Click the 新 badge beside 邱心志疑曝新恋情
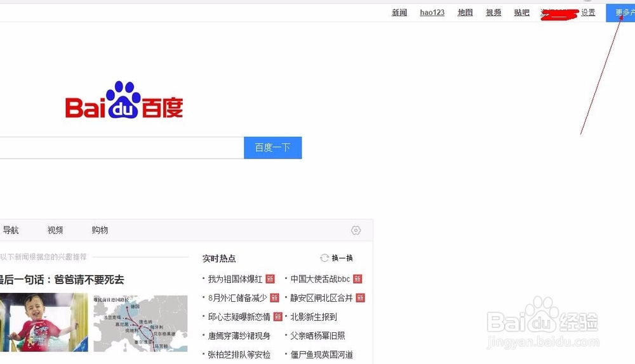The height and width of the screenshot is (364, 635). [x=278, y=316]
